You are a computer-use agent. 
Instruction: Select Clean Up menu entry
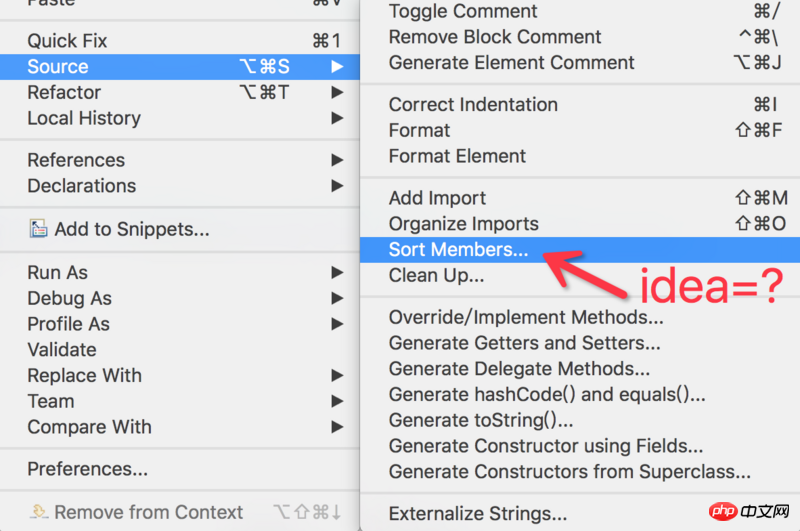[x=580, y=275]
